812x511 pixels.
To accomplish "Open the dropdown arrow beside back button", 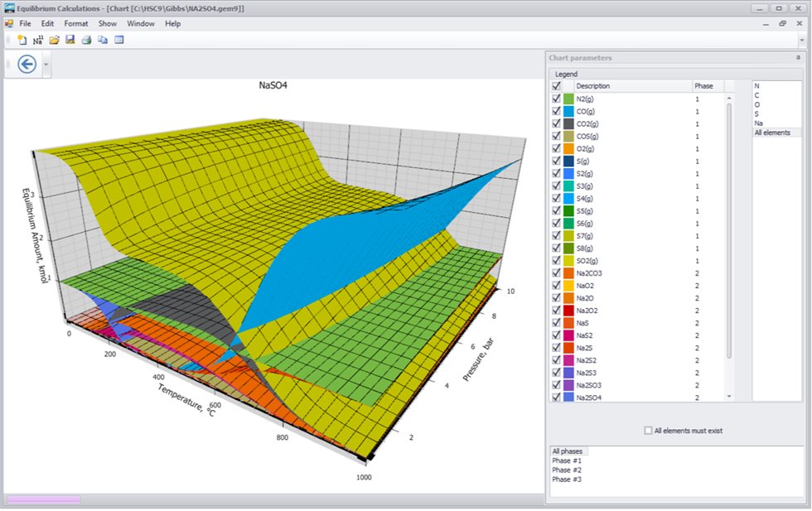I will (x=46, y=65).
